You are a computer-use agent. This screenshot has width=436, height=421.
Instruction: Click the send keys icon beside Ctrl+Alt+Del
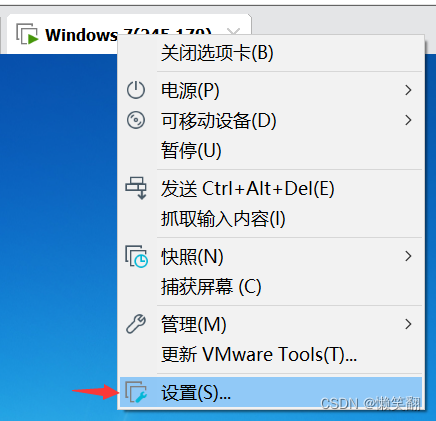(x=136, y=188)
